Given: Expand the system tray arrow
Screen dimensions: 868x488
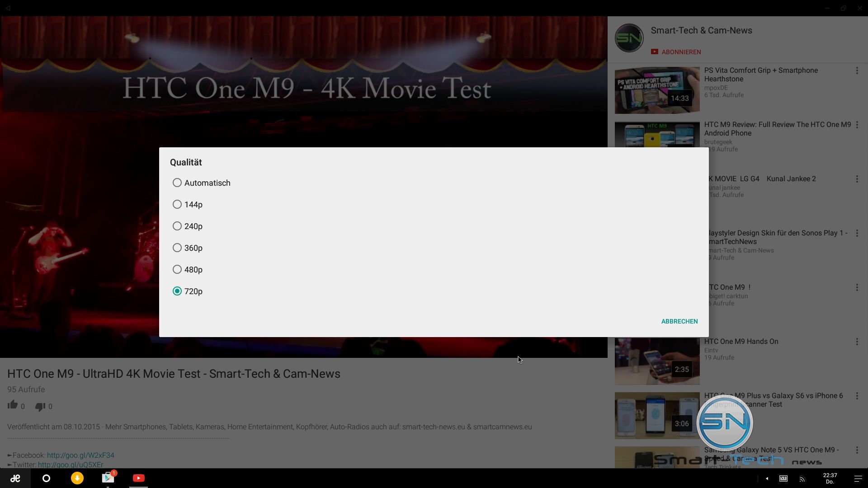Looking at the screenshot, I should 767,479.
